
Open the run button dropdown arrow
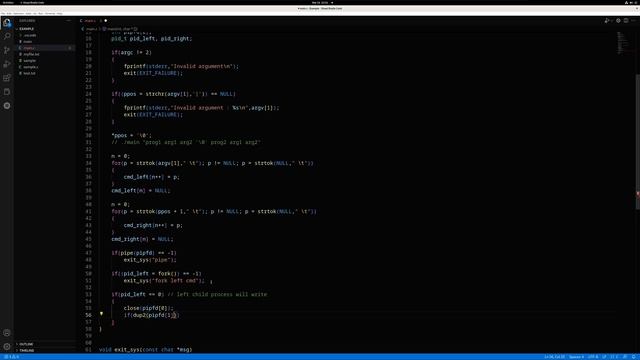pyautogui.click(x=612, y=20)
